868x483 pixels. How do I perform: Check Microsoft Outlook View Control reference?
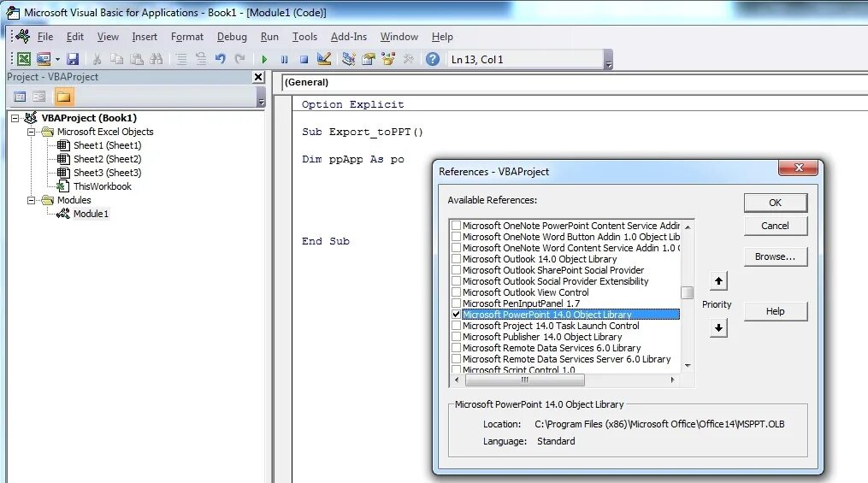pos(456,292)
